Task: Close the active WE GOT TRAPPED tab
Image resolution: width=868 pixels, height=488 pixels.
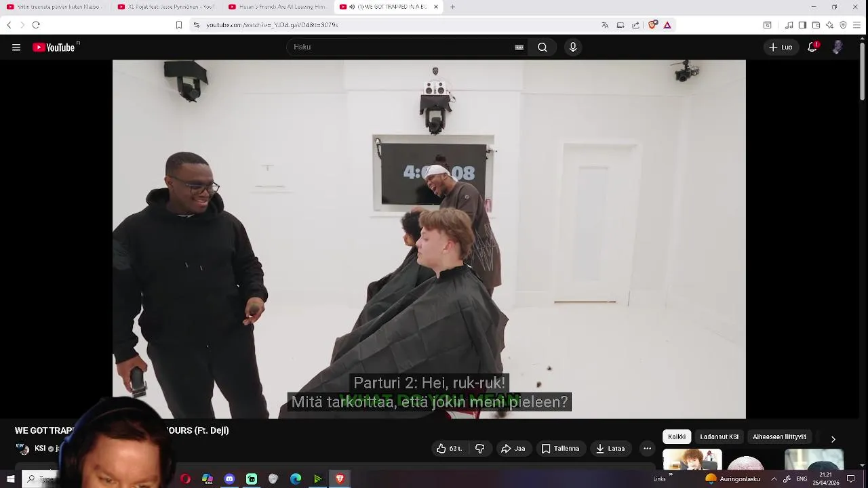Action: [x=435, y=7]
